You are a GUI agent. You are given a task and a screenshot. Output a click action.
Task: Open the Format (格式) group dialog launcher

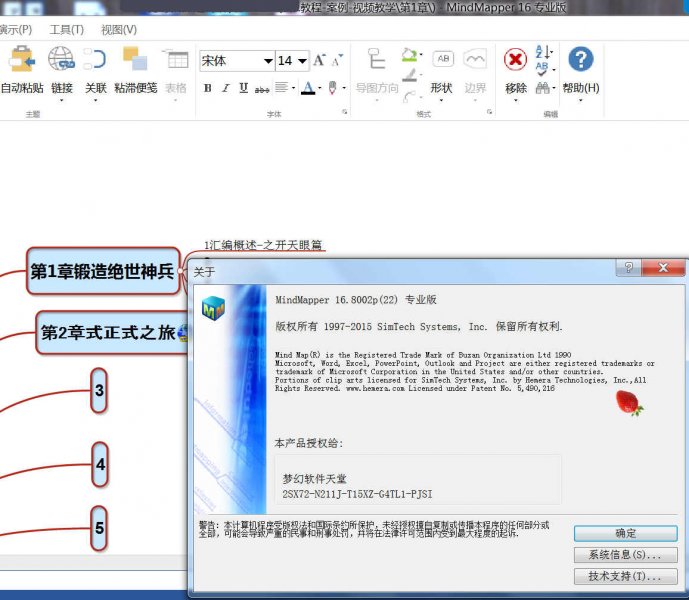490,112
